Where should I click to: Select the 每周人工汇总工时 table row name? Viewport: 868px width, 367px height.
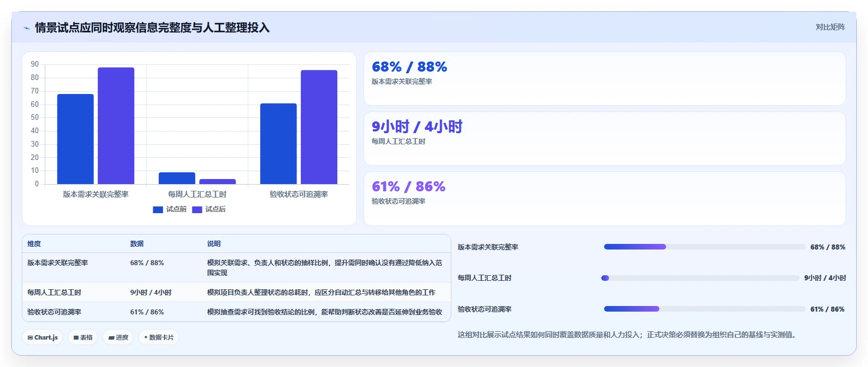point(54,293)
